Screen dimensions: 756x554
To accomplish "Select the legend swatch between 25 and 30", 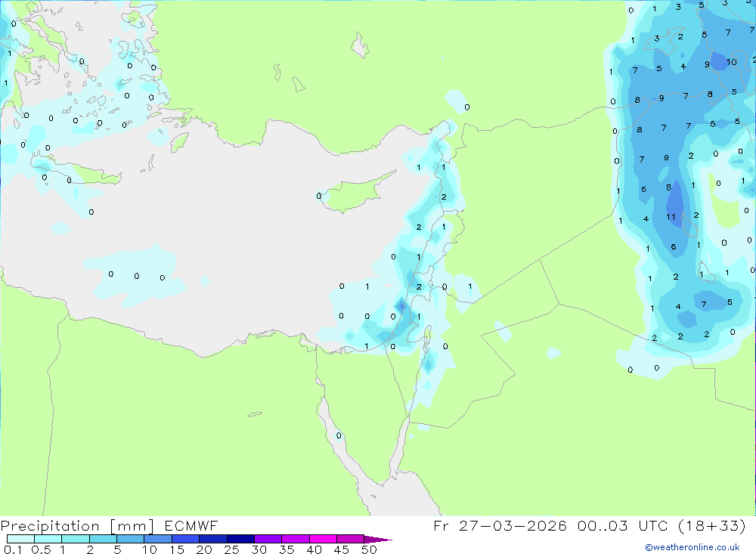I will (240, 539).
